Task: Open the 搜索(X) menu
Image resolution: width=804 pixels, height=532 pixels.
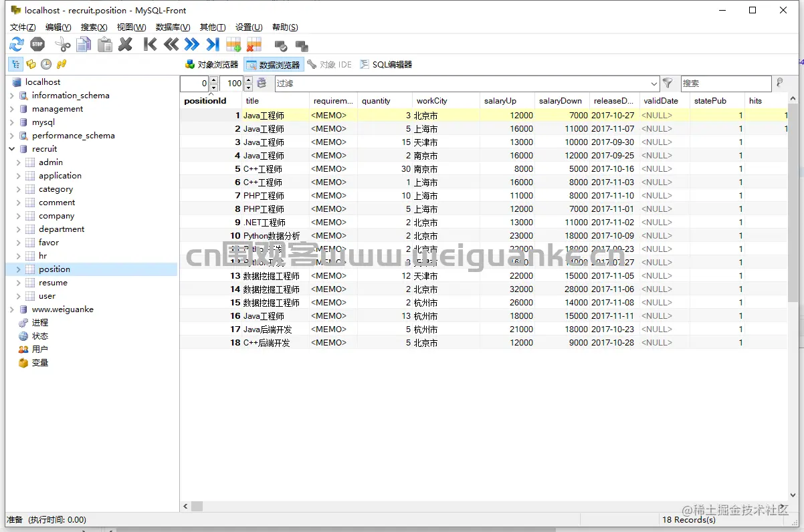Action: pyautogui.click(x=94, y=27)
